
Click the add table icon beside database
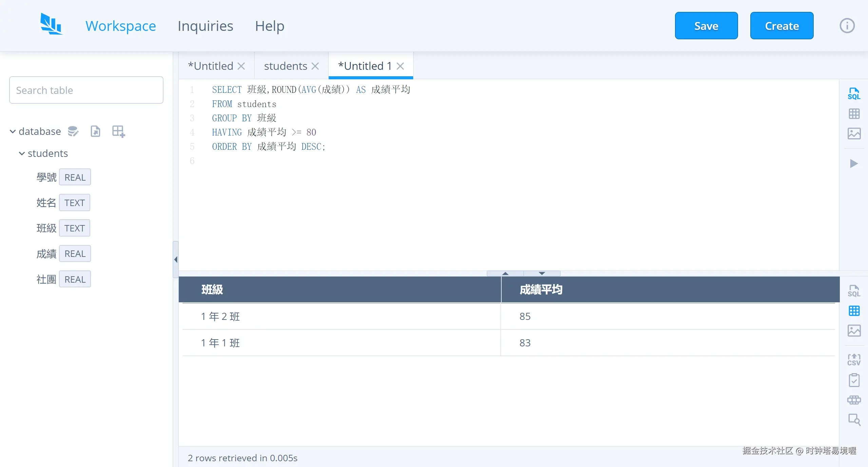point(118,131)
